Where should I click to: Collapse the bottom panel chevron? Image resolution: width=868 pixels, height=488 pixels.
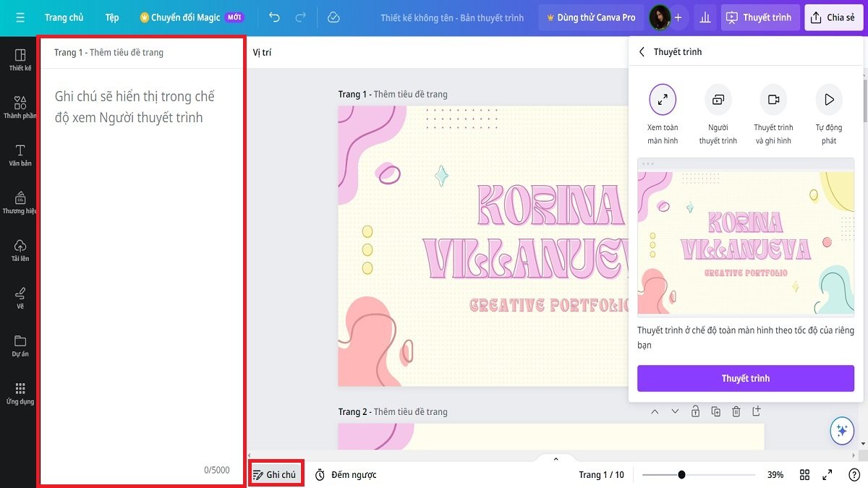556,458
